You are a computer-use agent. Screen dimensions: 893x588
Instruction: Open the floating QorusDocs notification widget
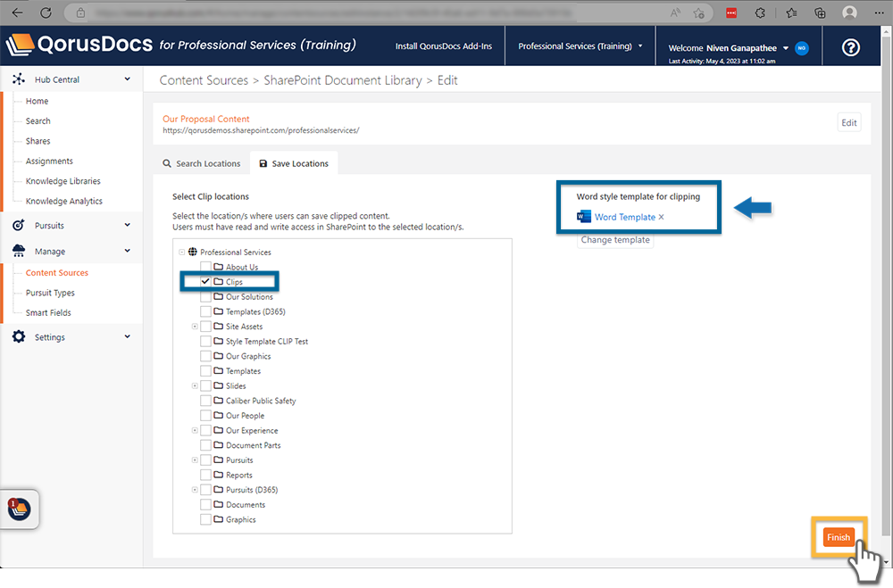click(x=20, y=509)
